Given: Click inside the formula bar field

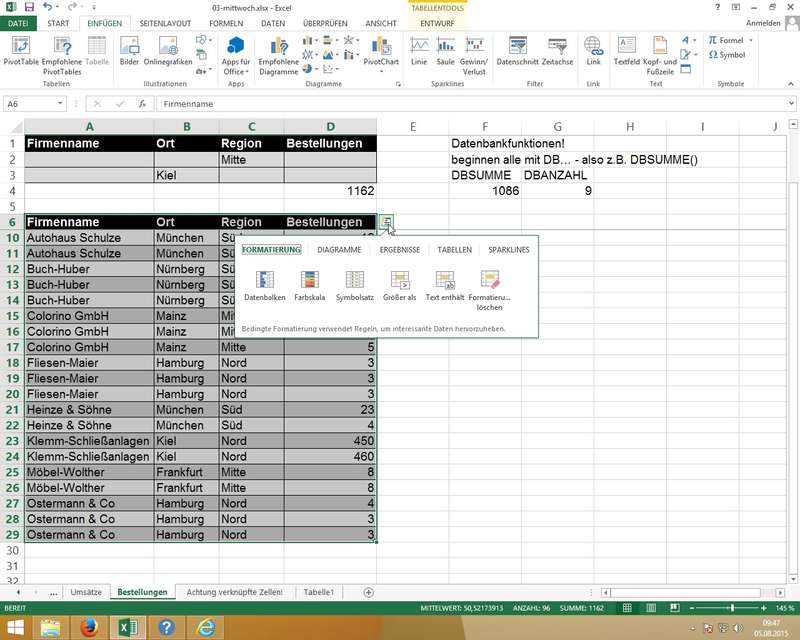Looking at the screenshot, I should pos(450,104).
